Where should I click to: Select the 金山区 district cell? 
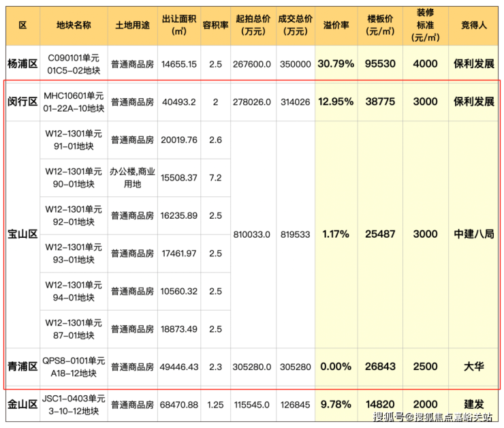click(x=22, y=404)
